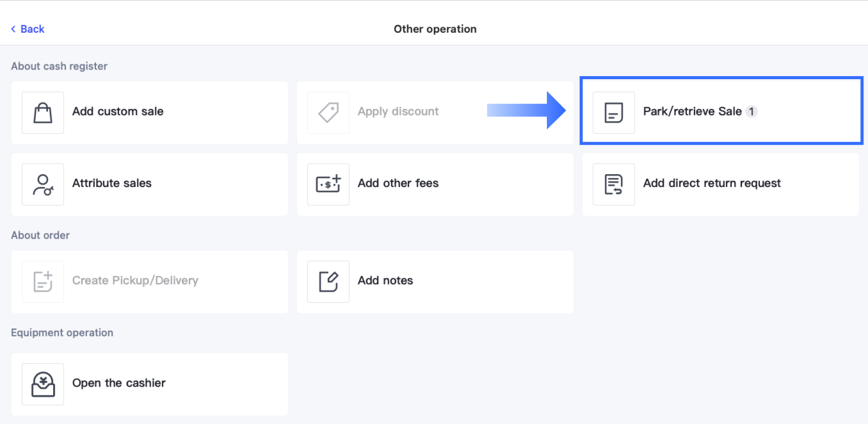This screenshot has width=868, height=424.
Task: Go back using the Back link
Action: tap(32, 29)
